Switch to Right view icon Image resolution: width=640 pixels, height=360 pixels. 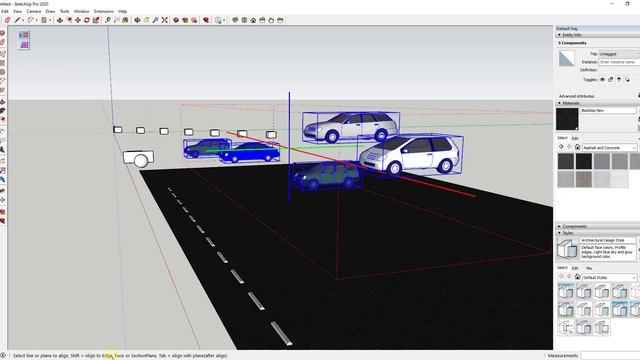pos(262,20)
